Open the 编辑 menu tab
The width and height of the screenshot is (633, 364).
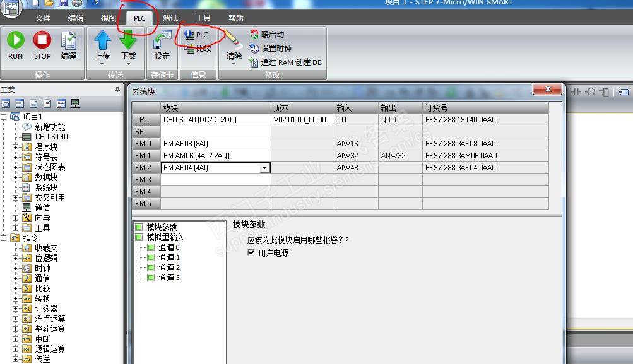(x=76, y=18)
